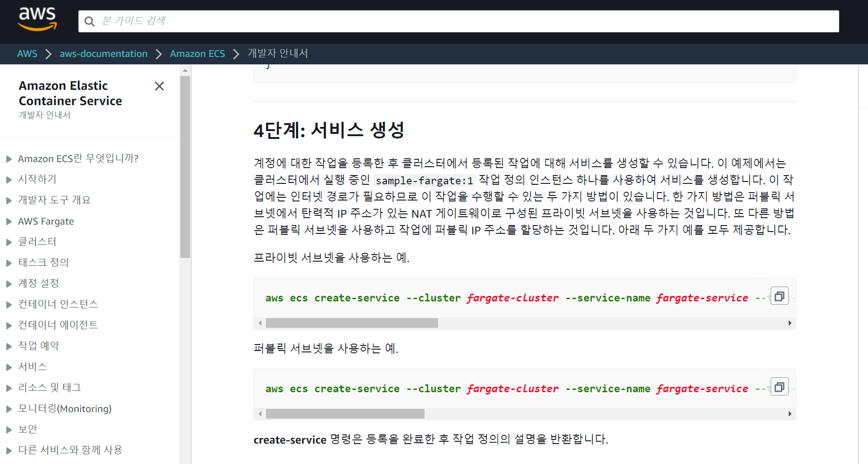Expand the 계정 설정 section arrow
This screenshot has width=868, height=464.
pos(9,284)
